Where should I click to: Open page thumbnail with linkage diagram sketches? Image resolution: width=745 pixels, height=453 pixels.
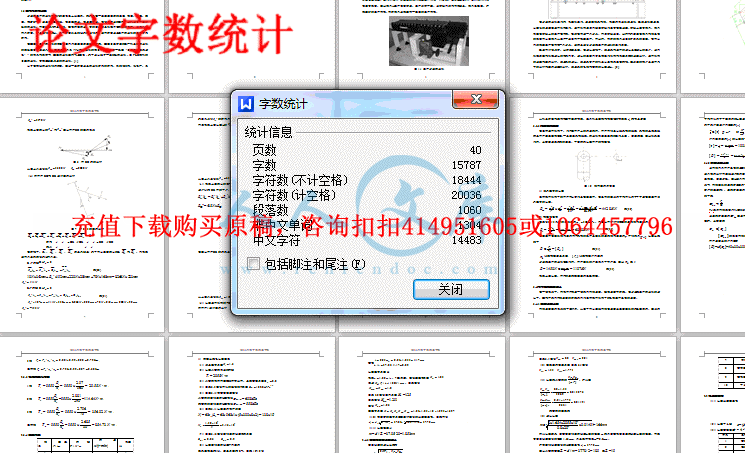coord(83,215)
